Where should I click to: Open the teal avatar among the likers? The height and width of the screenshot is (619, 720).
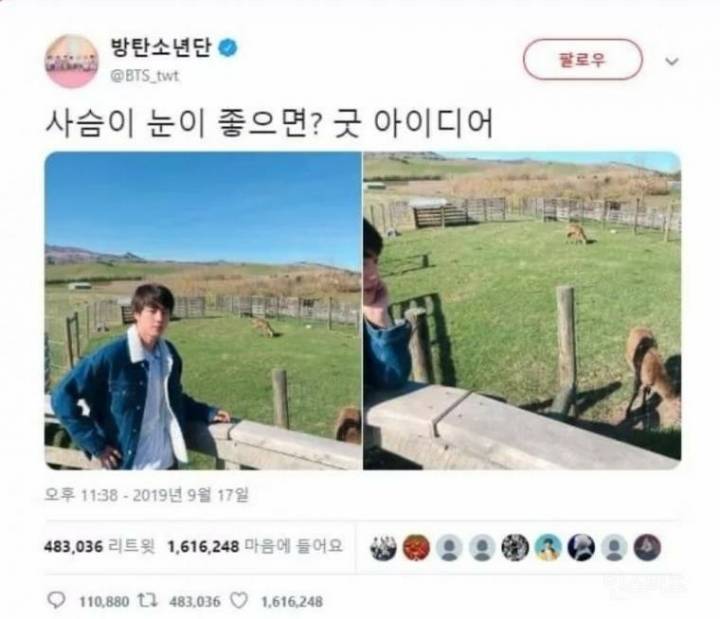[x=548, y=547]
